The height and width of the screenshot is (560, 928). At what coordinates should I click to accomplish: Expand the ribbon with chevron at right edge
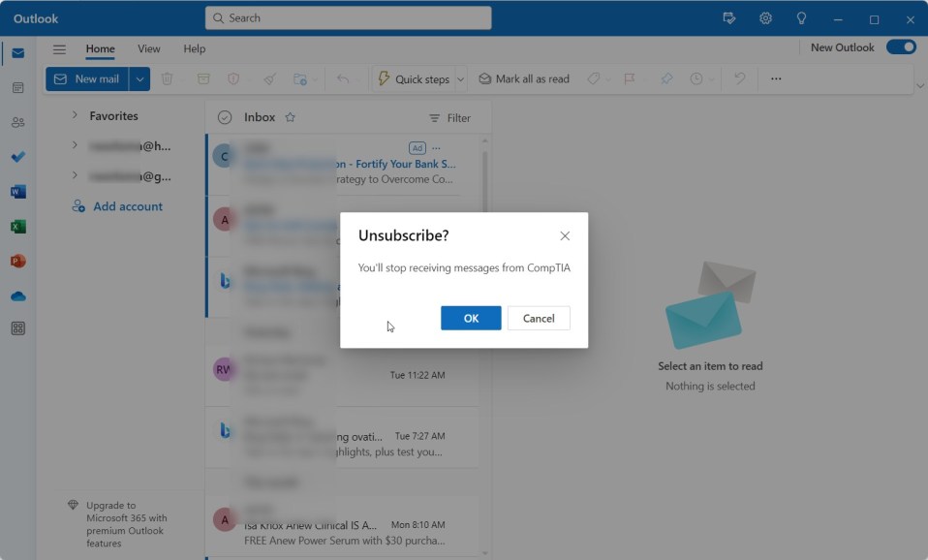click(919, 86)
